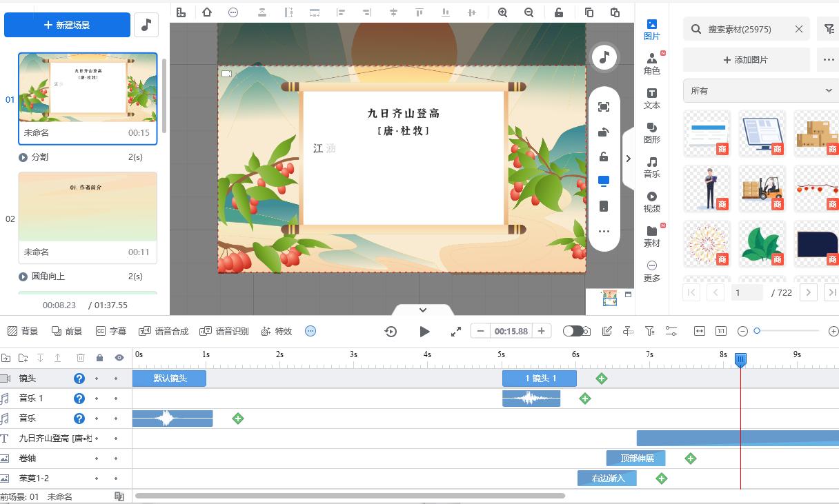Image resolution: width=839 pixels, height=504 pixels.
Task: Select the 特效 tool in the bottom toolbar
Action: [x=275, y=331]
